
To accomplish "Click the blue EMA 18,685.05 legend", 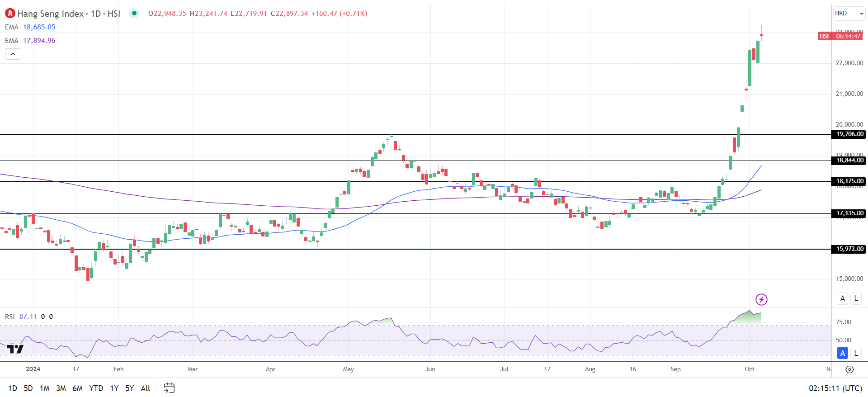I will pyautogui.click(x=30, y=27).
